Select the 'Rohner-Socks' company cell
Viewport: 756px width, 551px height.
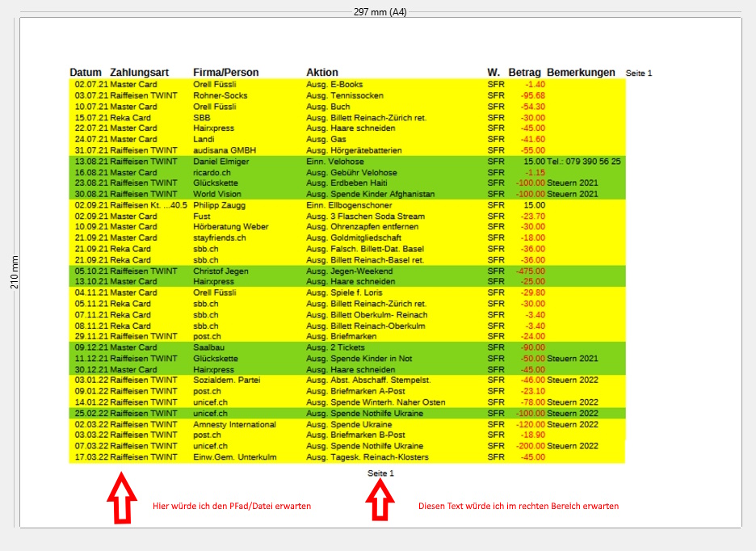coord(220,95)
